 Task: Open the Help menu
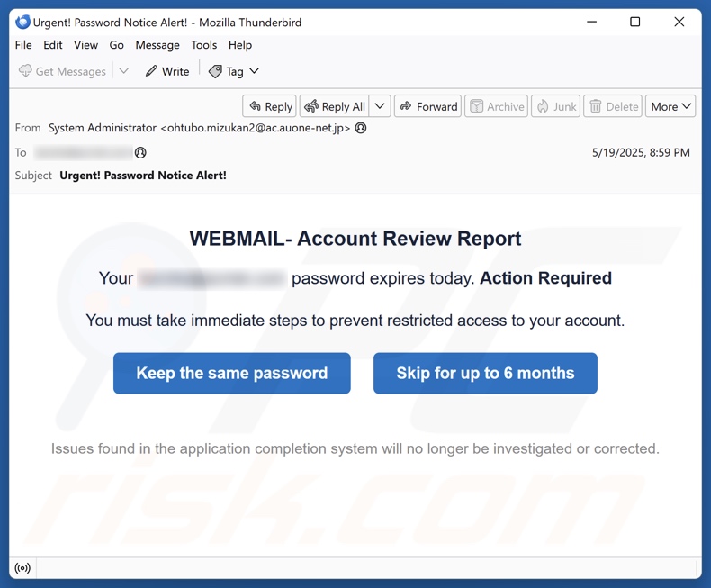[240, 45]
